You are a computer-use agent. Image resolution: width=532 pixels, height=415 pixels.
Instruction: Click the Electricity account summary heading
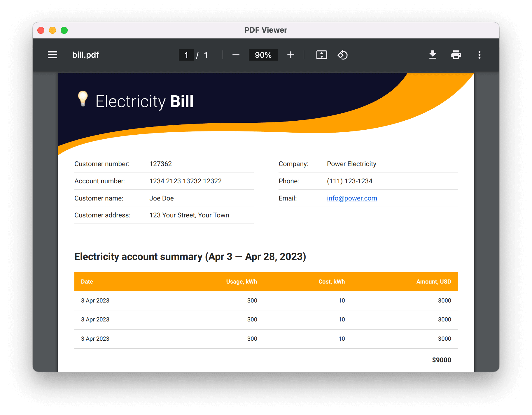click(190, 256)
